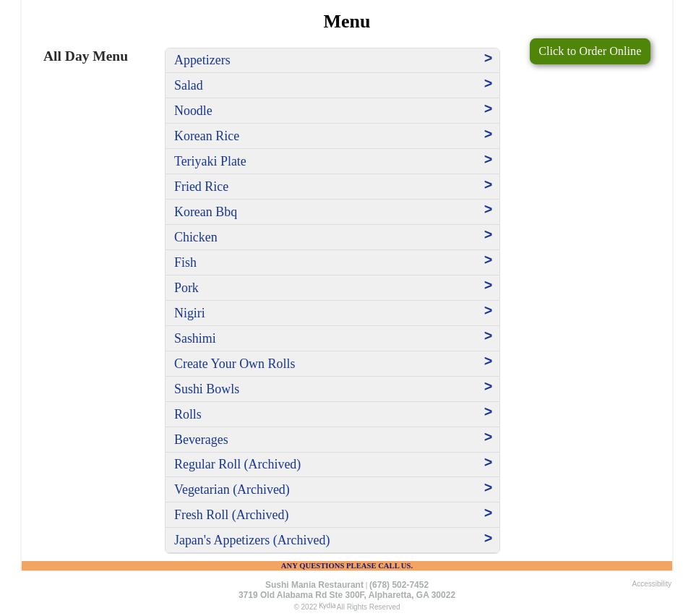The height and width of the screenshot is (616, 683).
Task: Click the arrow icon next to Fish
Action: click(x=488, y=260)
